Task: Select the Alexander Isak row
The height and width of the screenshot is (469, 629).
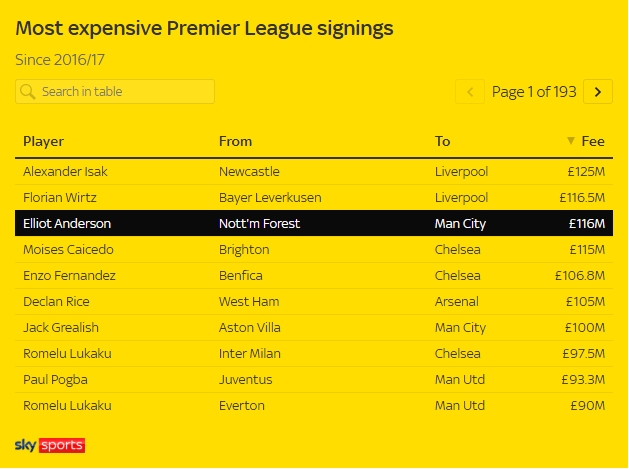Action: (314, 172)
